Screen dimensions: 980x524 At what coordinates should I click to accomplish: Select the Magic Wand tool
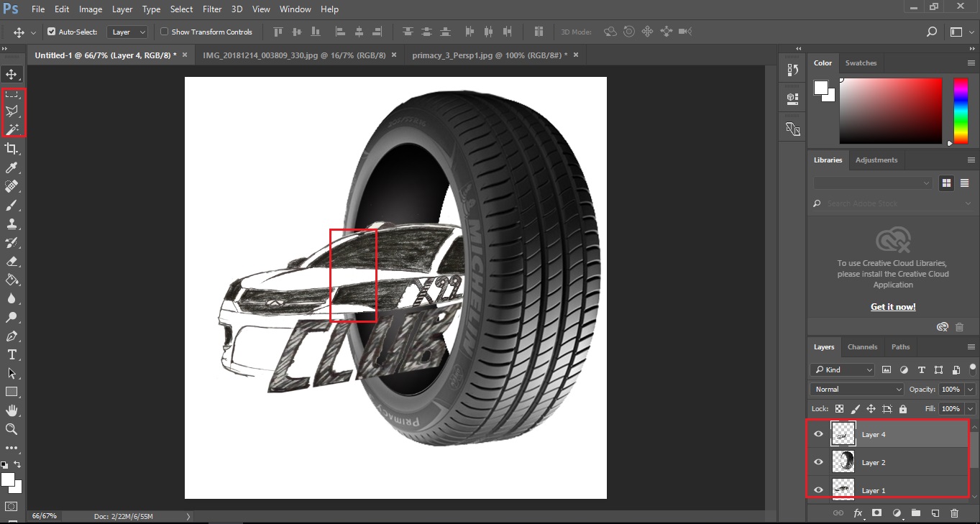click(12, 129)
